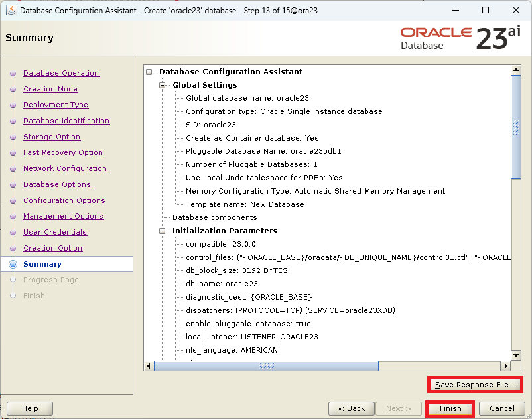Select the 'compatible: 23.0.0' row
This screenshot has height=419, width=532.
[220, 244]
